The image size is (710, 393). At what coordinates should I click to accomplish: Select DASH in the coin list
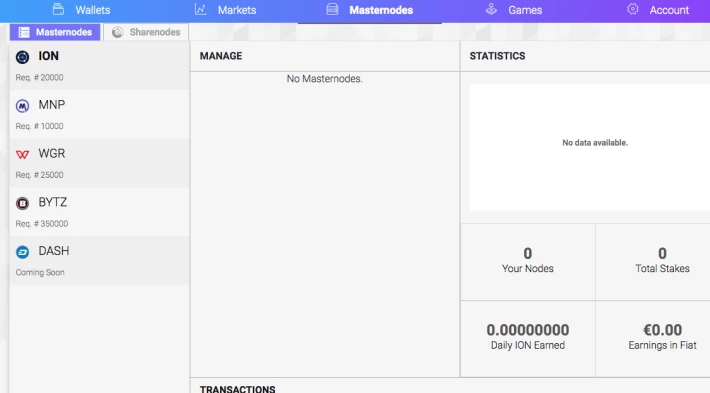(x=99, y=260)
